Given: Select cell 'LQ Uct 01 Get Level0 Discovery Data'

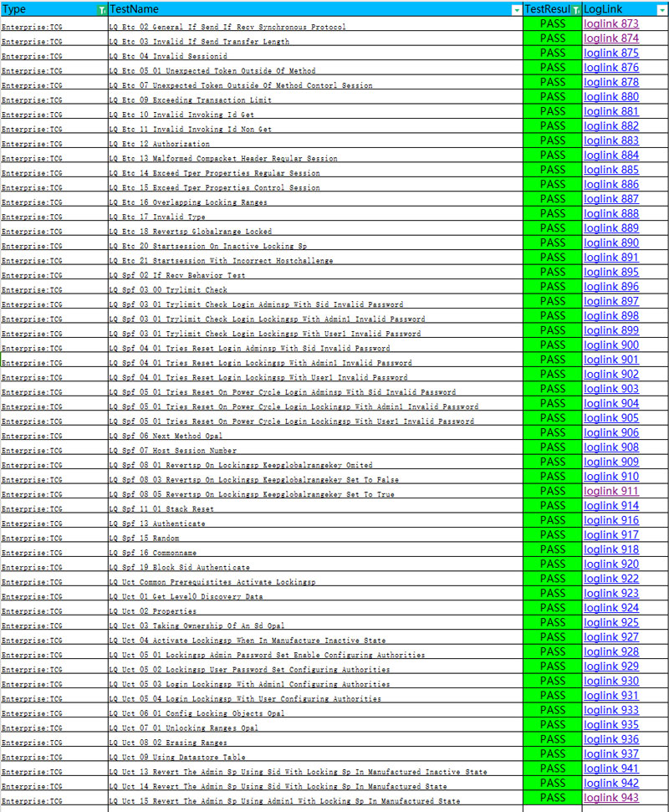Looking at the screenshot, I should coord(315,594).
